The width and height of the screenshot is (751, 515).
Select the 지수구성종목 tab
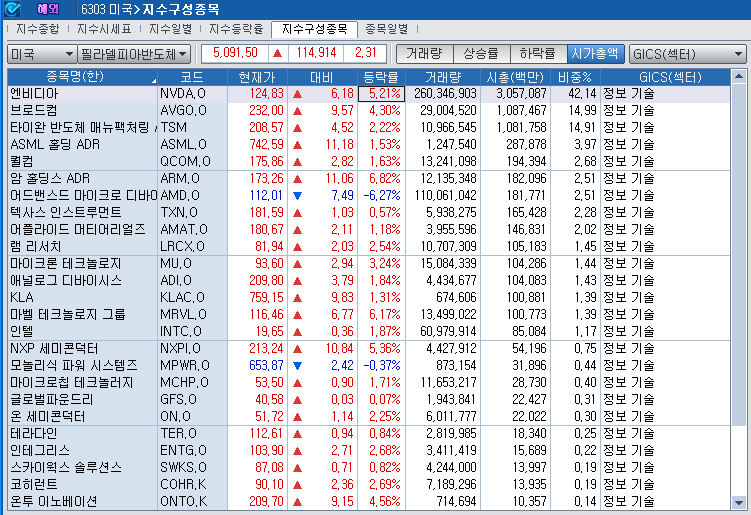314,29
